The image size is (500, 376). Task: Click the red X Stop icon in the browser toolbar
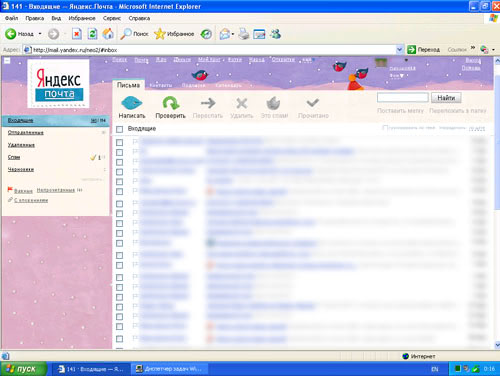click(x=77, y=34)
